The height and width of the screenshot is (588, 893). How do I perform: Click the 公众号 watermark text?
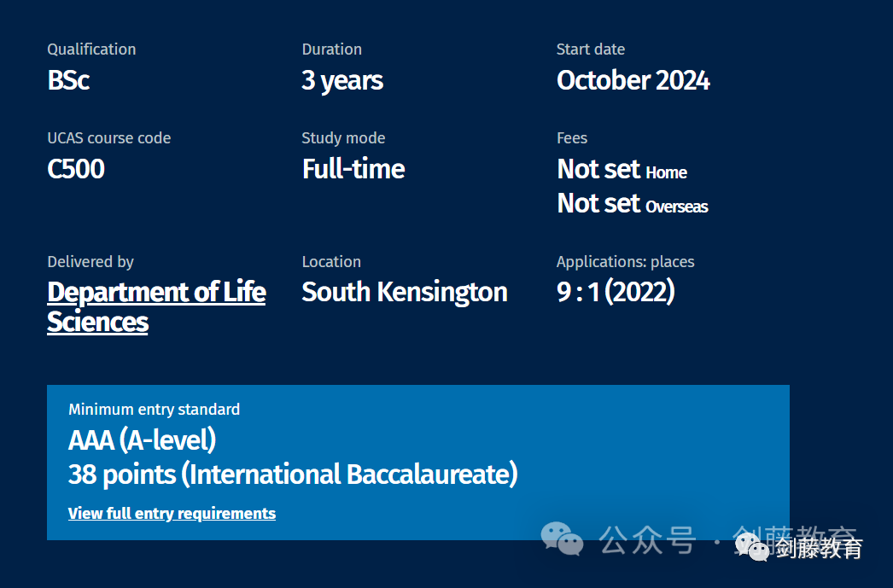point(647,539)
